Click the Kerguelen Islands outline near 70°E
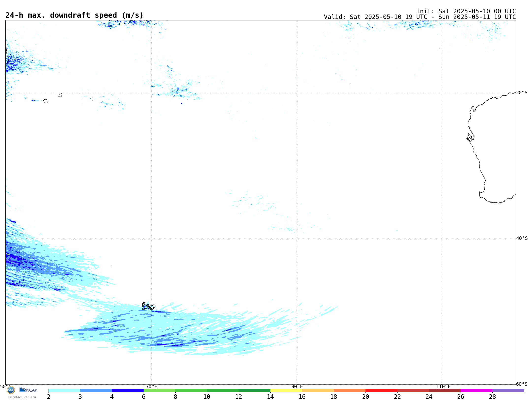The width and height of the screenshot is (532, 400). [148, 306]
